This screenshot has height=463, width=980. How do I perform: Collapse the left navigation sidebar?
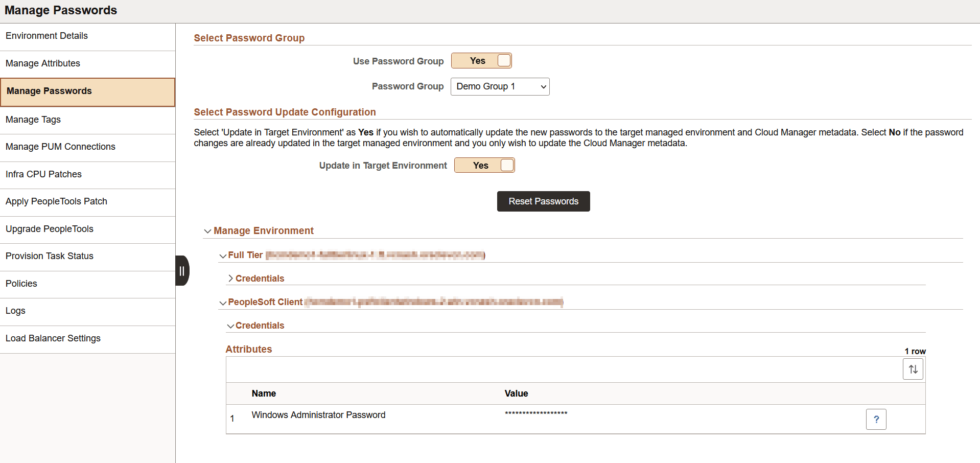coord(182,270)
